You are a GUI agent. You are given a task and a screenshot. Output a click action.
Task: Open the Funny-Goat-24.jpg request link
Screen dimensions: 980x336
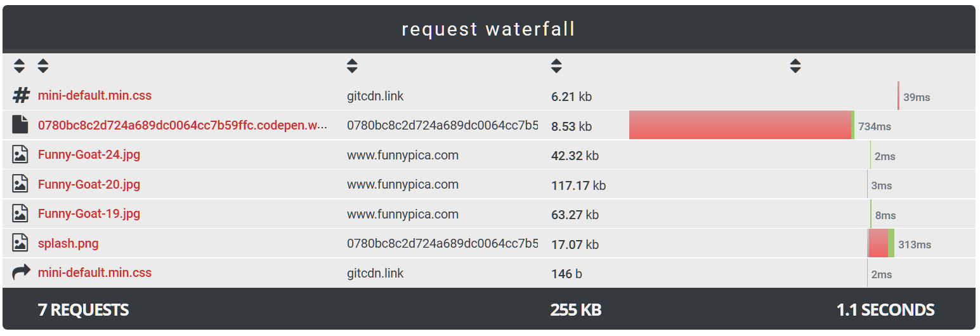(x=89, y=155)
